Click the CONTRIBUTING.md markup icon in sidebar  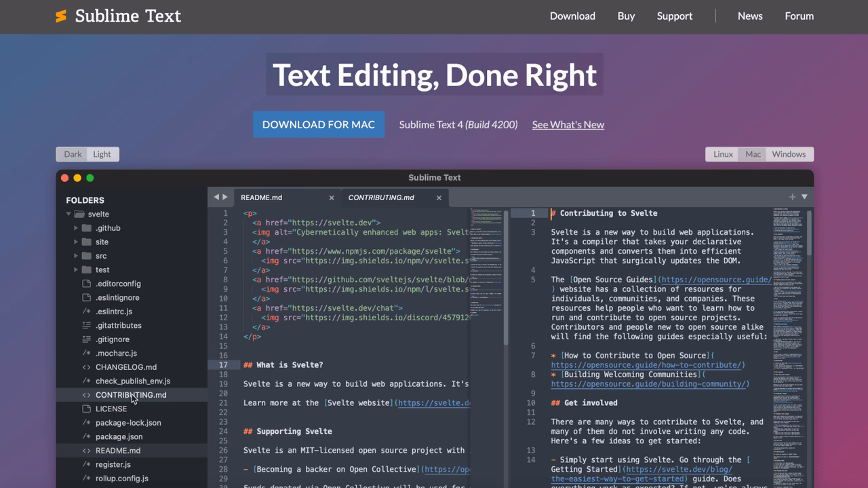pyautogui.click(x=86, y=395)
